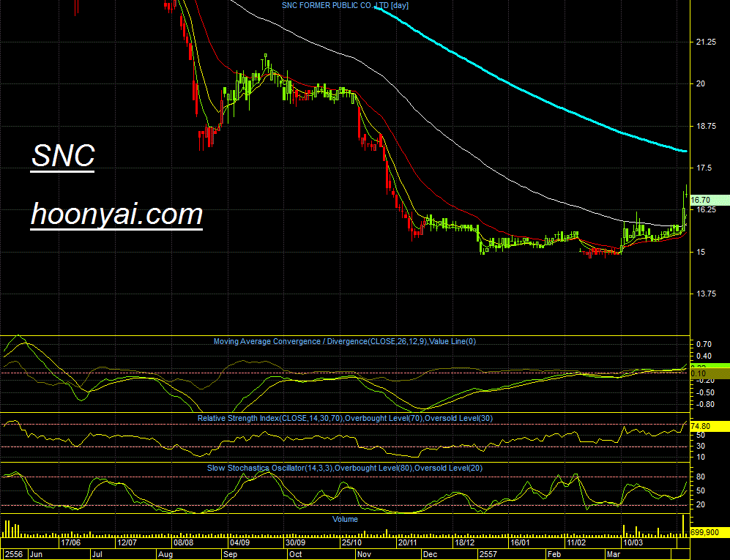Click the Sep month label
This screenshot has width=730, height=560.
tap(231, 554)
